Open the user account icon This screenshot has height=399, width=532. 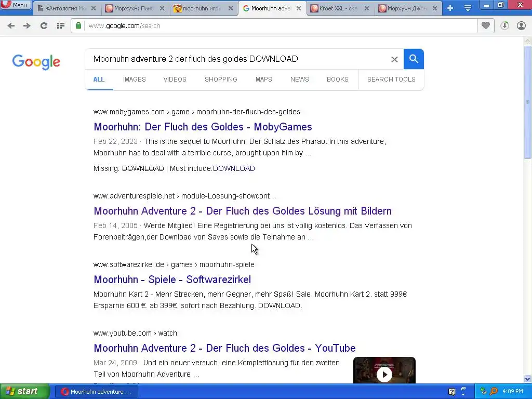pyautogui.click(x=521, y=26)
